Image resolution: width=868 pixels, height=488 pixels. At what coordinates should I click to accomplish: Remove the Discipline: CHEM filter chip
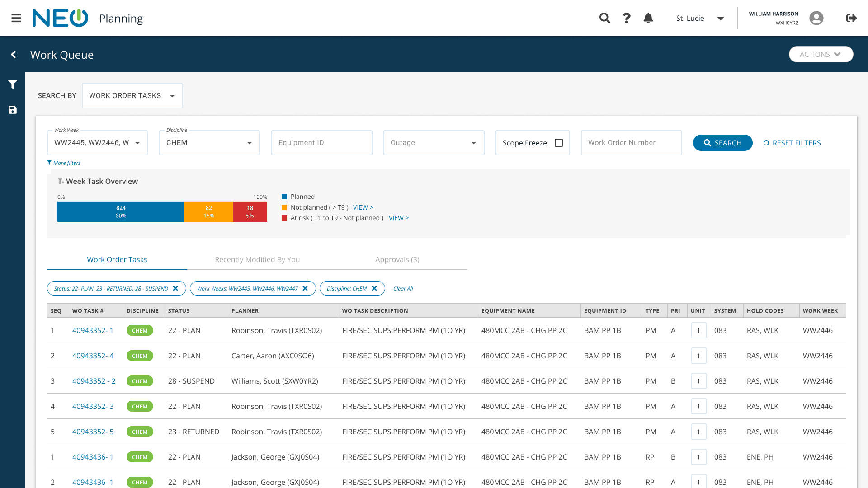(374, 288)
